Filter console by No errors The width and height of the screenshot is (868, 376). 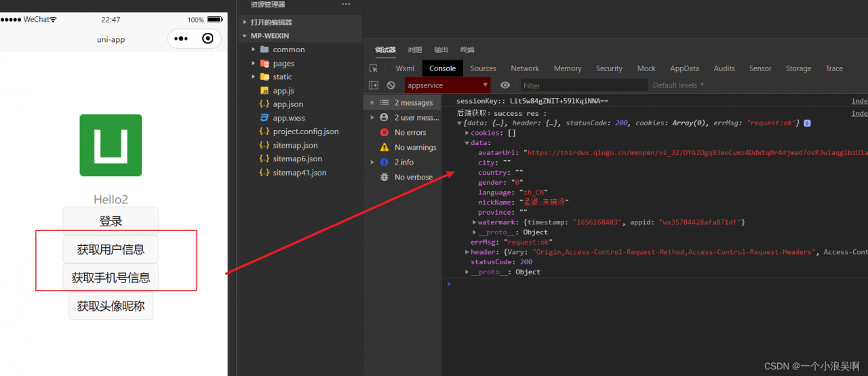coord(410,133)
